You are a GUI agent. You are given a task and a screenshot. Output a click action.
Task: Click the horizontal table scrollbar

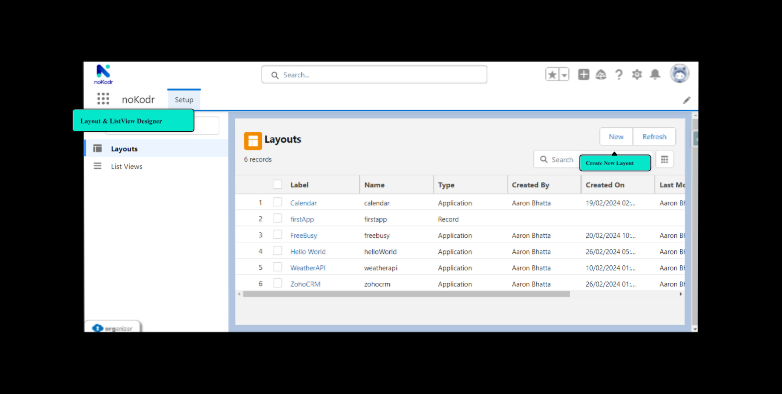406,294
